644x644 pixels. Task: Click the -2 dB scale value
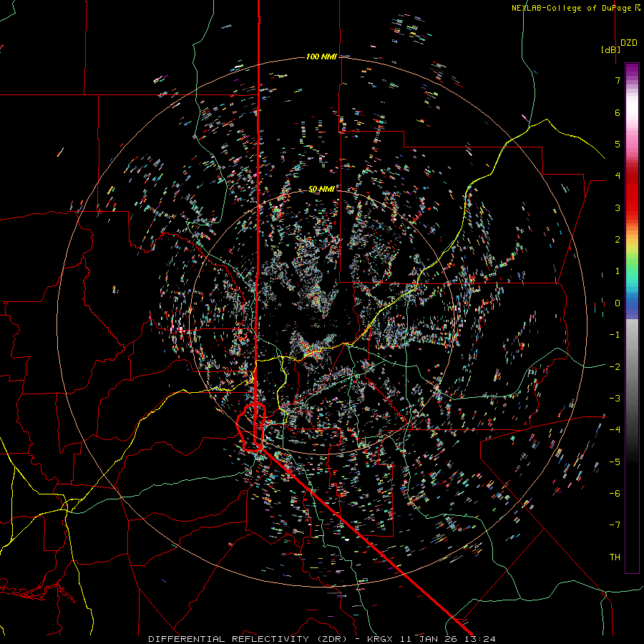[x=615, y=366]
